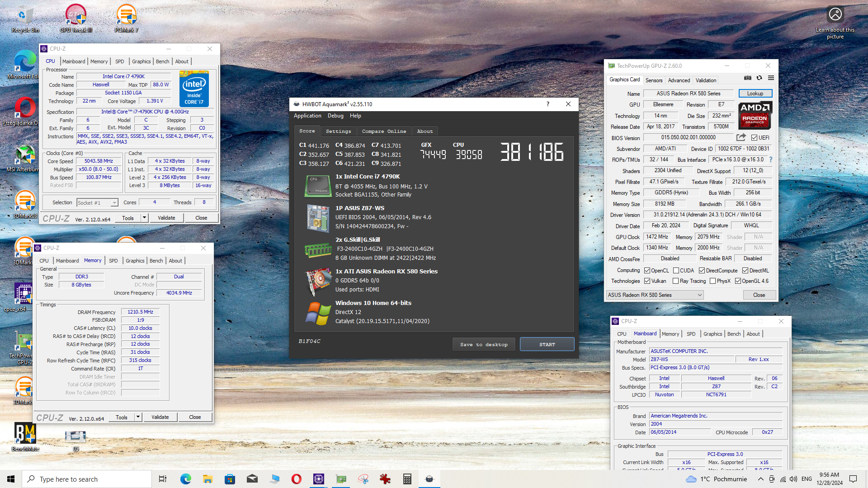Screen dimensions: 868x488
Task: Open File Explorer from taskbar
Action: click(208, 479)
